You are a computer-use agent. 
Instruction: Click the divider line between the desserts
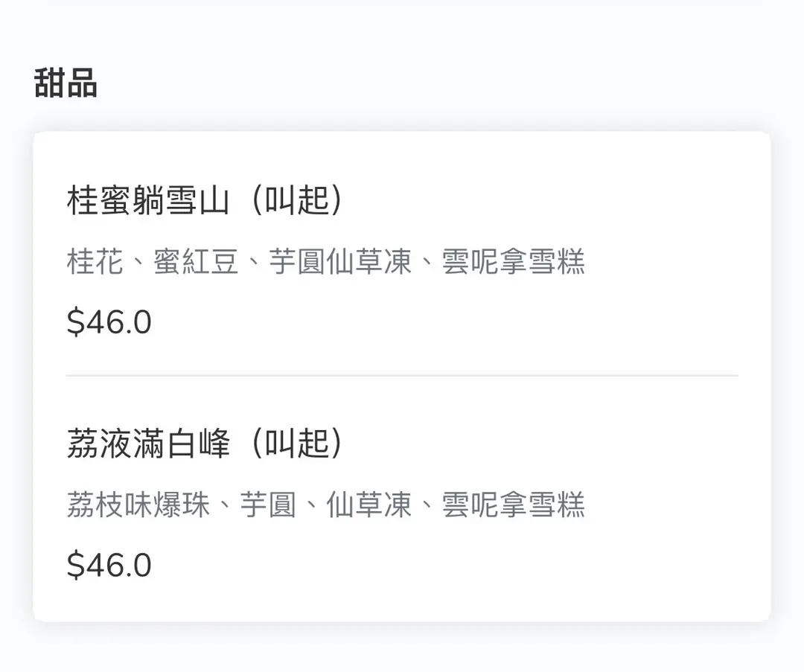[402, 376]
